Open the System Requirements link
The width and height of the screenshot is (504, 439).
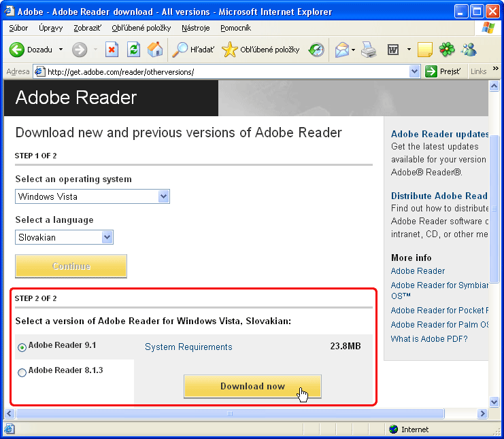[188, 347]
